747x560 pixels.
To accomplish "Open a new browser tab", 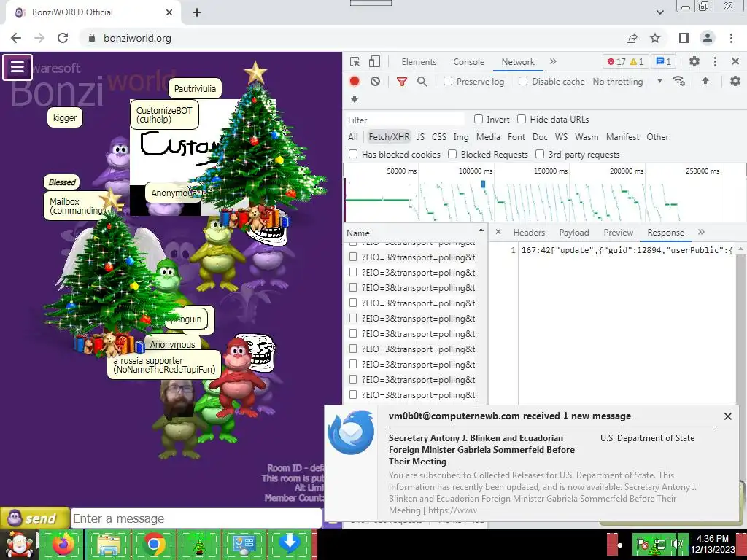I will coord(197,12).
